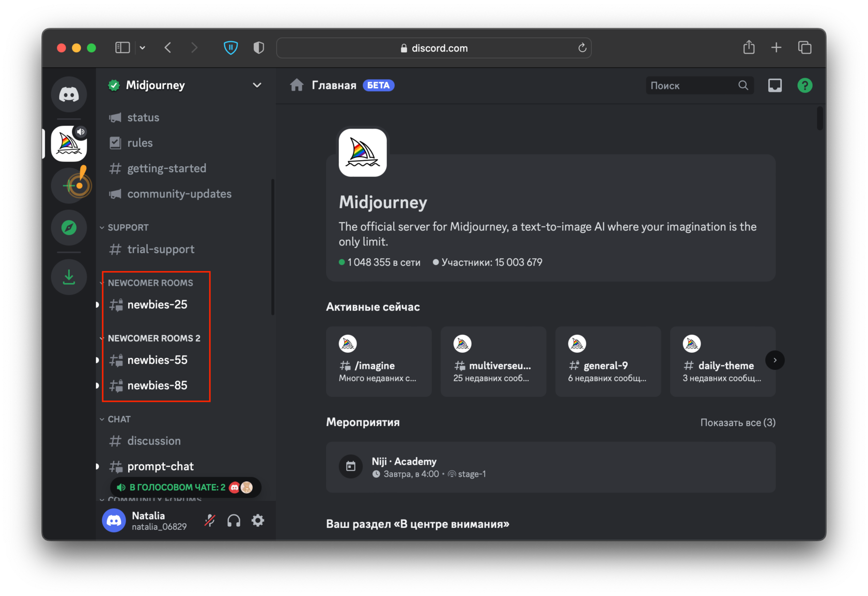Open the Inbox icon in header

[x=775, y=85]
